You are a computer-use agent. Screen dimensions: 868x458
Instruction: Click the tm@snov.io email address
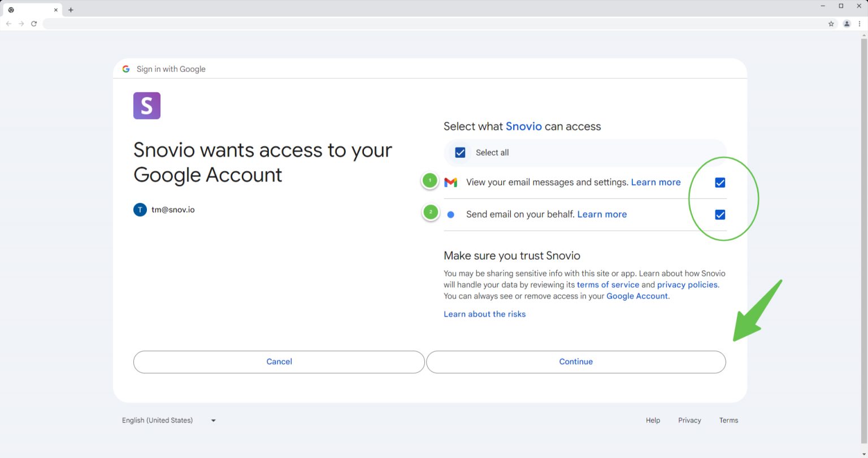point(173,210)
